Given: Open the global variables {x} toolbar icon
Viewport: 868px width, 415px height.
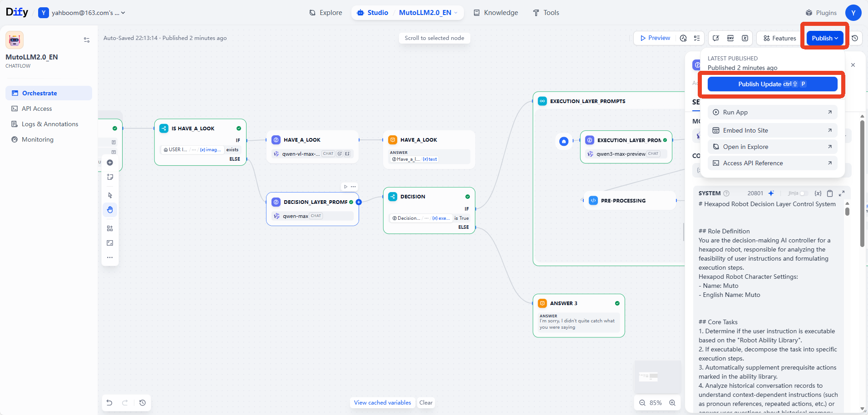Looking at the screenshot, I should pyautogui.click(x=745, y=38).
